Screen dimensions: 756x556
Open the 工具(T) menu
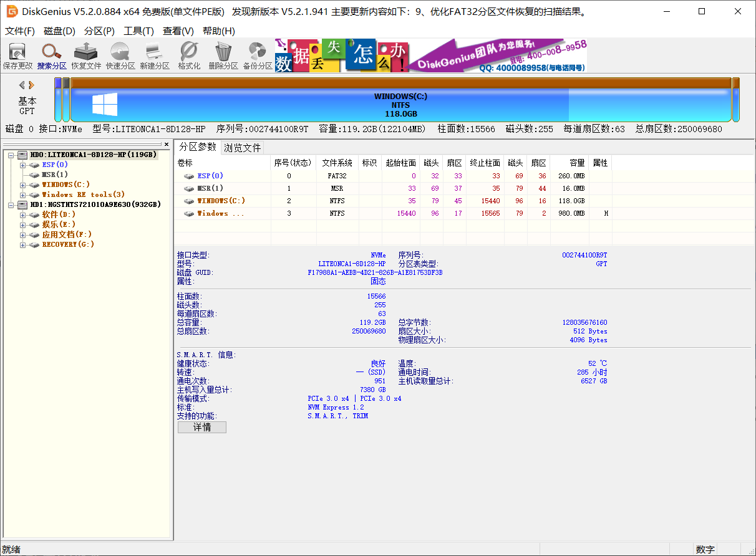[x=138, y=31]
